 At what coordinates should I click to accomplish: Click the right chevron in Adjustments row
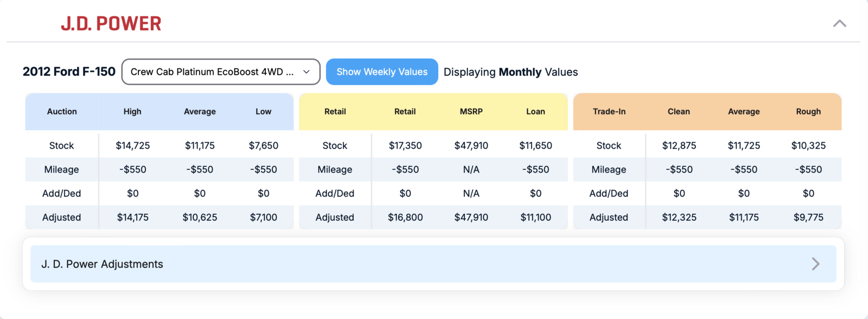click(x=815, y=264)
